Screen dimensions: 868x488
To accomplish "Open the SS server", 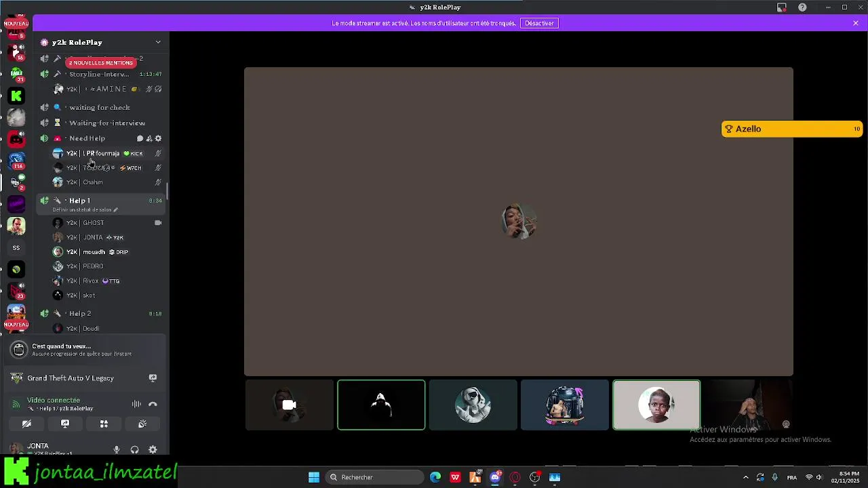I will (16, 247).
